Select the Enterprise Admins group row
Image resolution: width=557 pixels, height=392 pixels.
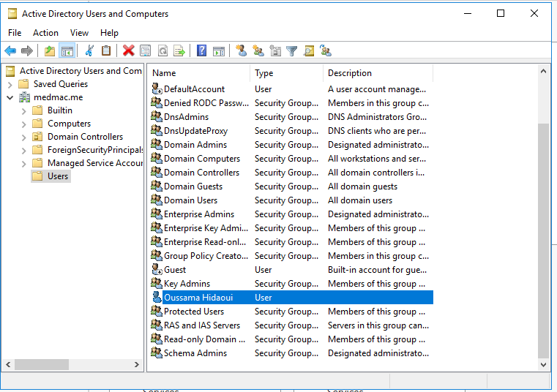point(291,214)
